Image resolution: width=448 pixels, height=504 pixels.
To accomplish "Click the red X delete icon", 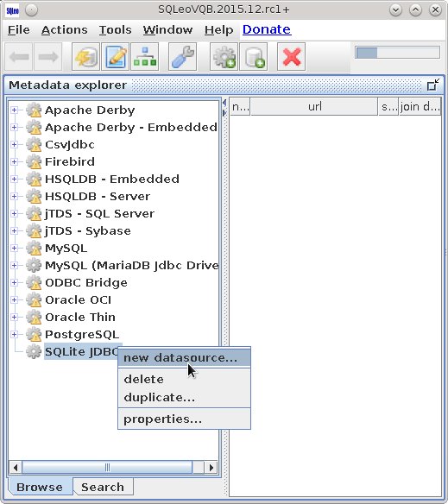I will coord(292,57).
